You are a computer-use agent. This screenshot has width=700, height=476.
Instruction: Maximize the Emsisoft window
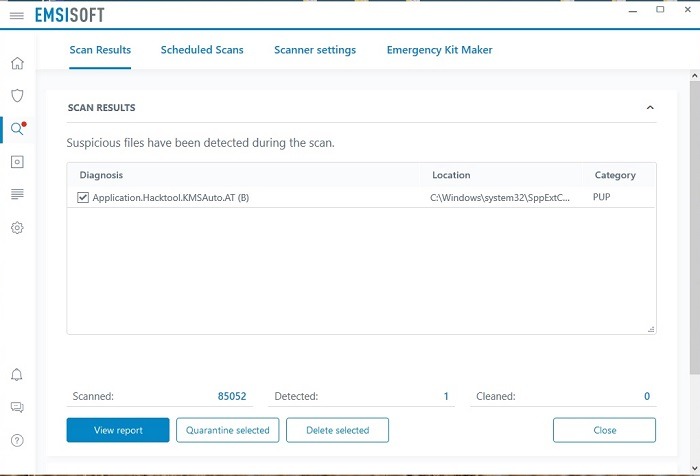coord(660,9)
